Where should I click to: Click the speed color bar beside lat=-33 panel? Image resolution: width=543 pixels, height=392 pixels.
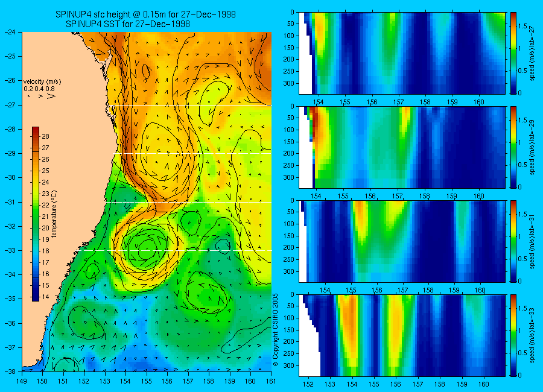click(x=513, y=335)
